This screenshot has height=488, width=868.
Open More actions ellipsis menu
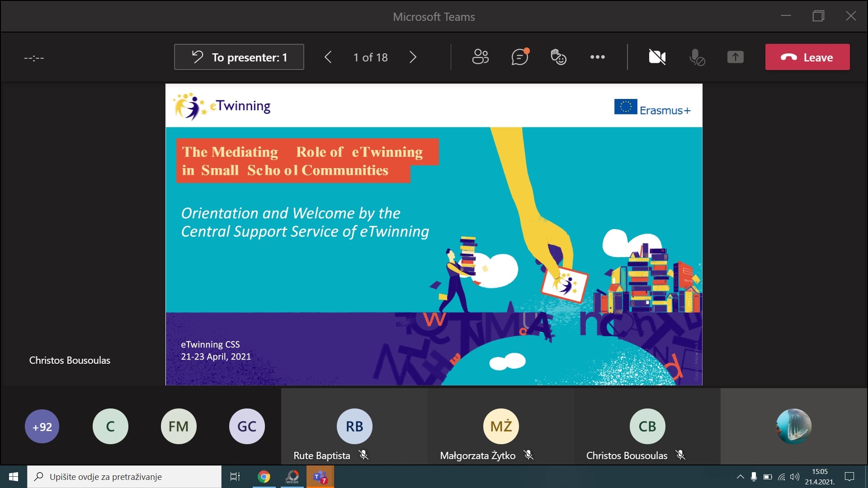[597, 57]
